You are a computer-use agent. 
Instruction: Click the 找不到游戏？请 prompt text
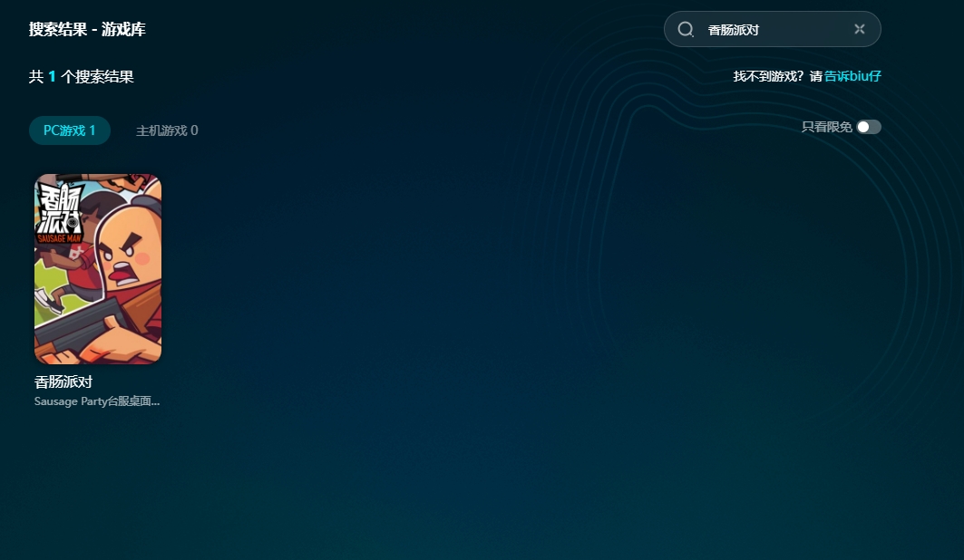pyautogui.click(x=777, y=76)
